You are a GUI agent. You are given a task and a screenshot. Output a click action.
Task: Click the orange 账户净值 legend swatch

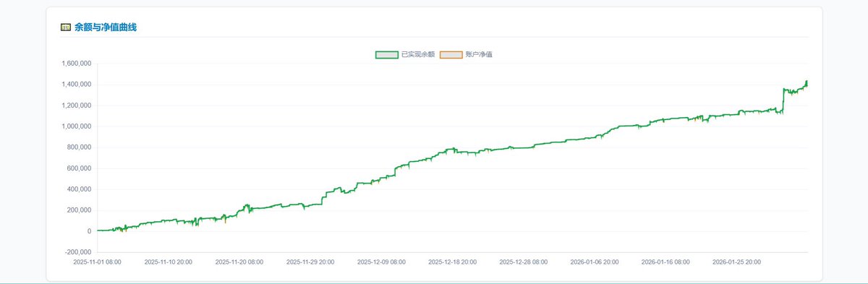[x=451, y=54]
